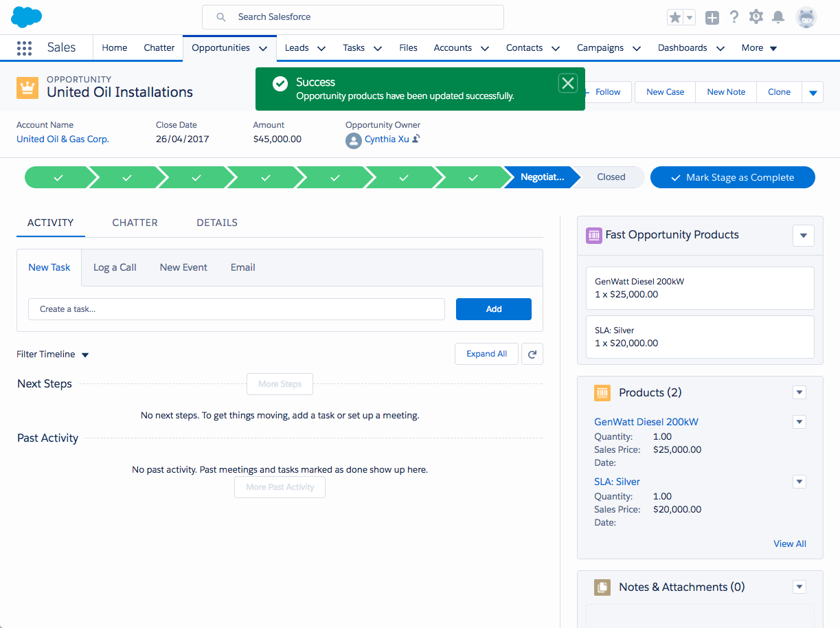840x628 pixels.
Task: Open the Notifications bell icon
Action: tap(778, 17)
